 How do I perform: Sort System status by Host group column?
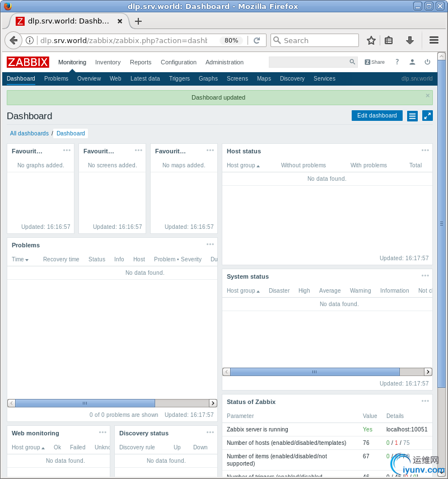(x=243, y=290)
